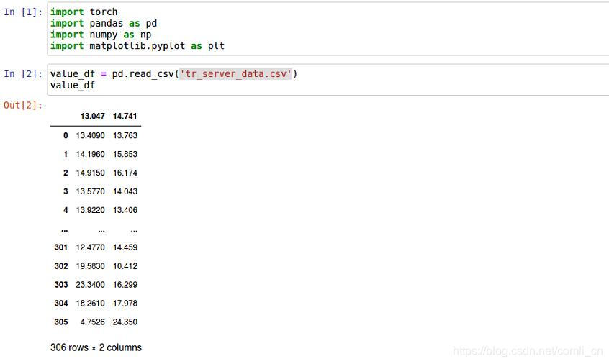Click the matplotlib.pyplot import line
This screenshot has height=364, width=609.
pyautogui.click(x=137, y=46)
